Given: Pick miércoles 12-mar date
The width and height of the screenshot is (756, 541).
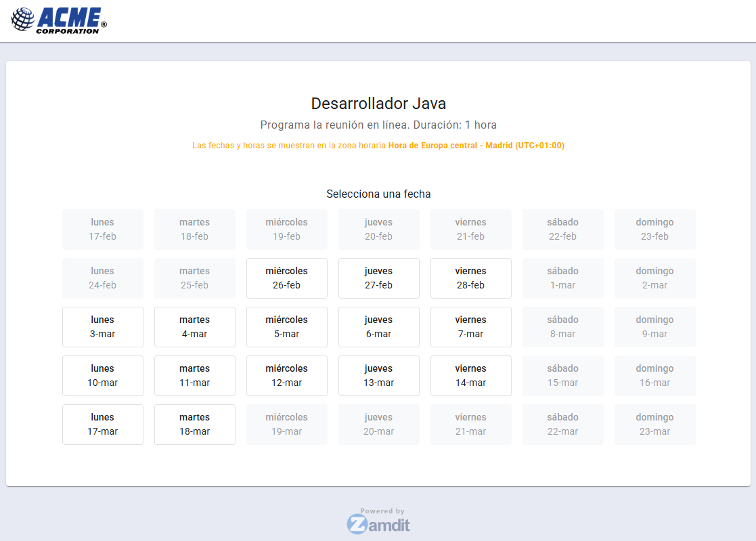Looking at the screenshot, I should coord(286,376).
